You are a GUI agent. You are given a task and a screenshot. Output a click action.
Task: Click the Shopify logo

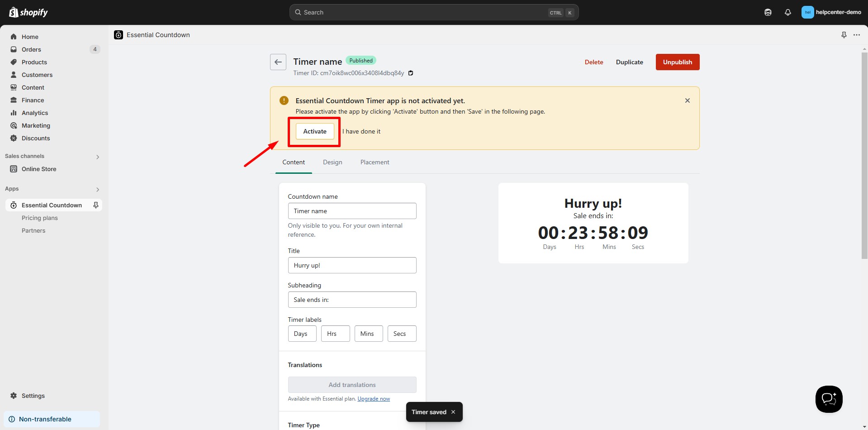point(28,12)
